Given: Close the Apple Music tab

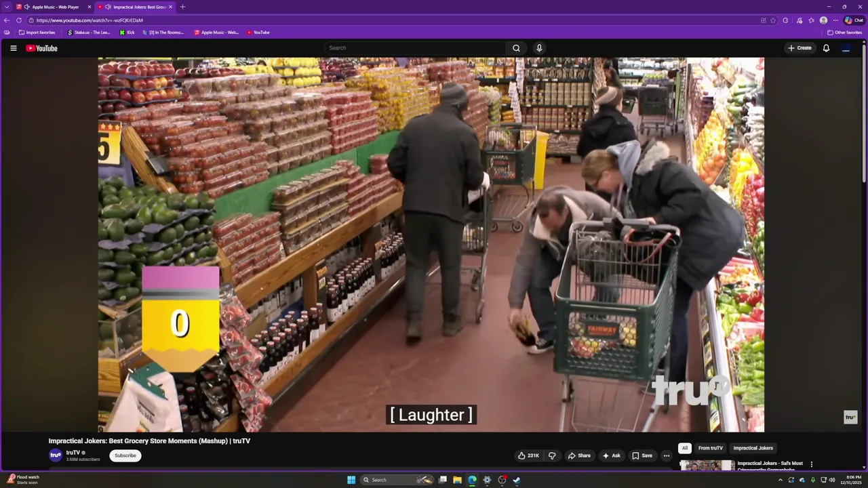Looking at the screenshot, I should tap(89, 7).
